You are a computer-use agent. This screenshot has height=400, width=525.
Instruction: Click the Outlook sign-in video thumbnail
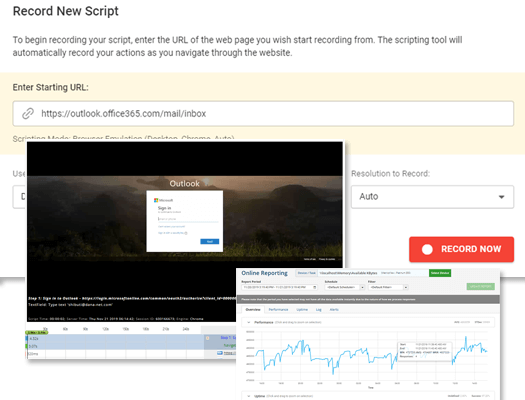coord(185,232)
